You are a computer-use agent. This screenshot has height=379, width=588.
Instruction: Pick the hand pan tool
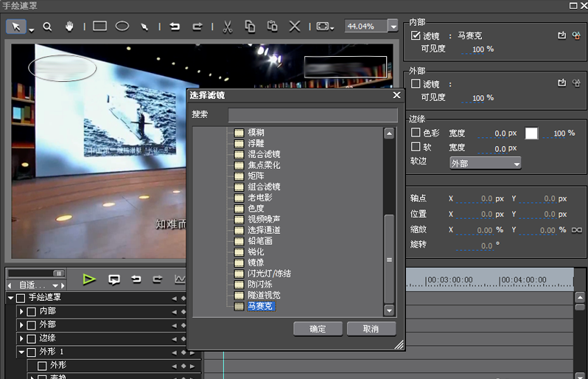coord(70,27)
